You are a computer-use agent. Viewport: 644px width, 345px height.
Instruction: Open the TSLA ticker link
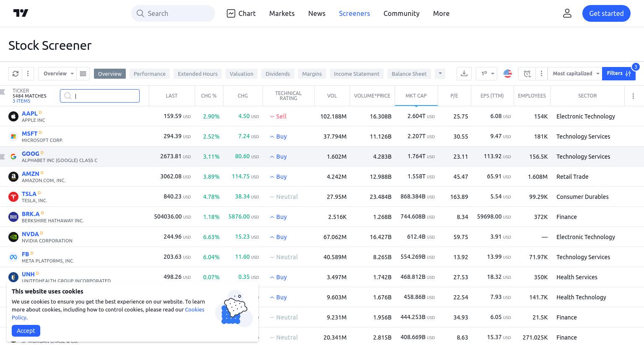tap(29, 194)
